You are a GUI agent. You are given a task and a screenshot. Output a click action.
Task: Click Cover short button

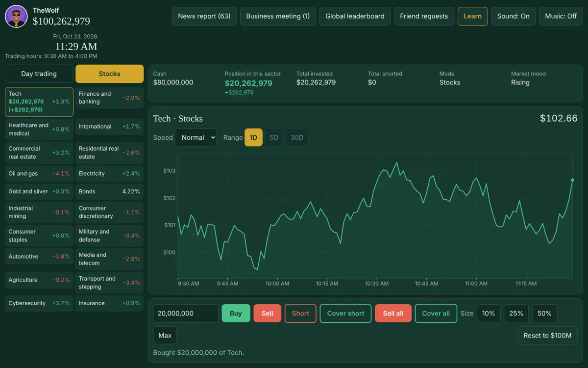click(346, 314)
